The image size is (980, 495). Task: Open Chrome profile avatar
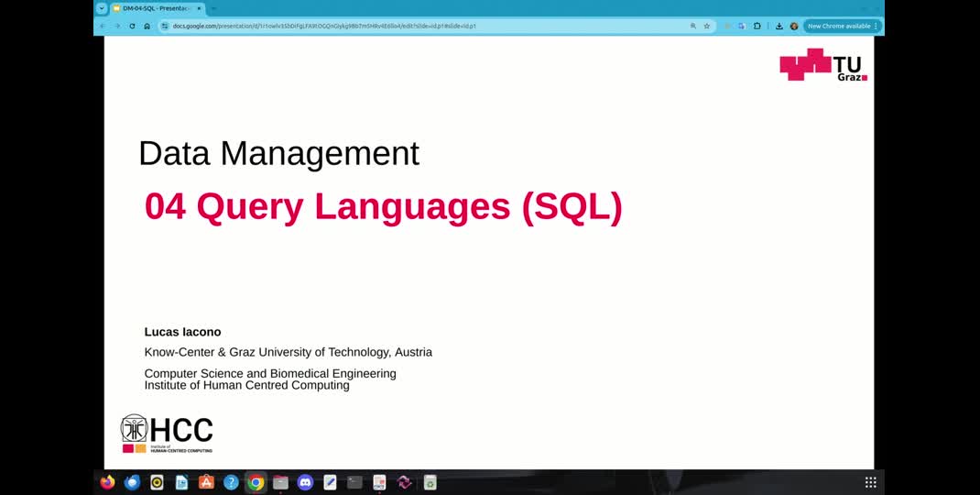coord(794,27)
